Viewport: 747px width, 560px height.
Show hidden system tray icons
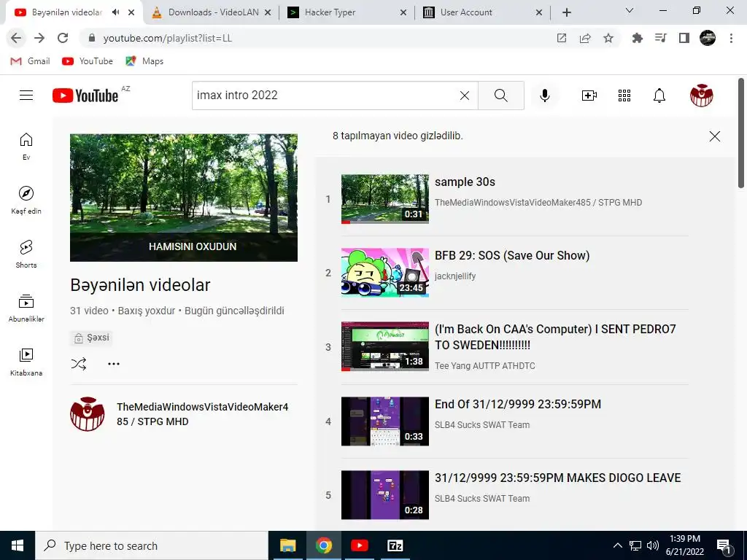[617, 545]
